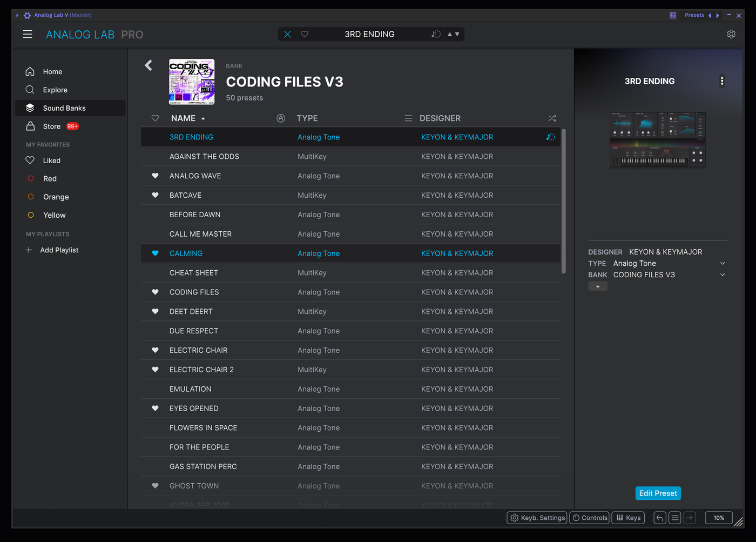Open Sound Banks section
Screen dimensions: 756x542
pos(70,108)
